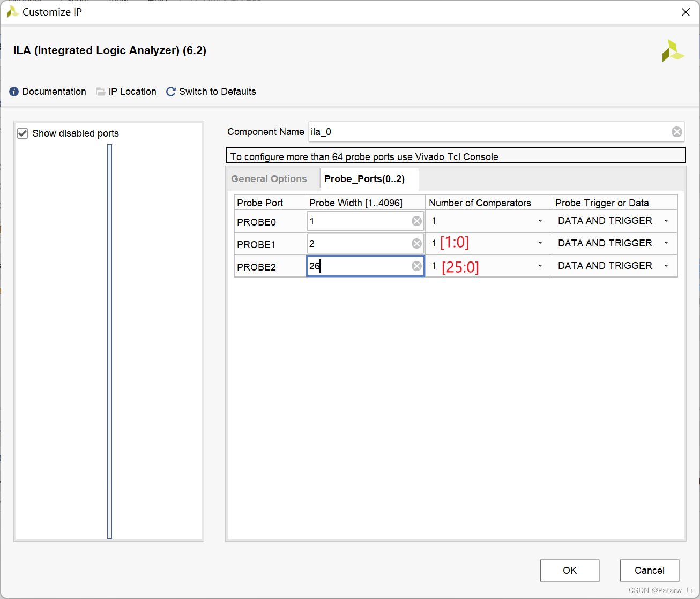Open PROBE2 Number of Comparators dropdown
This screenshot has height=599, width=700.
540,266
